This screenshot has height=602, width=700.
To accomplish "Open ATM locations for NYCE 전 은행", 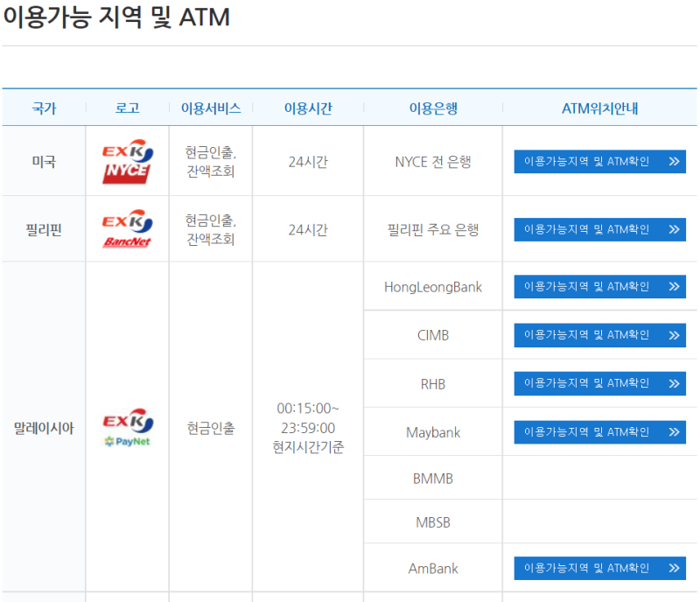I will point(600,161).
